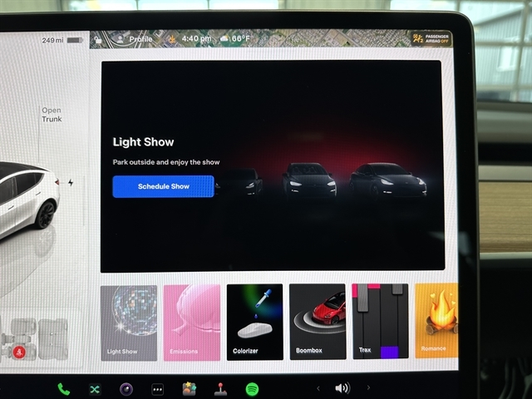Viewport: 532px width, 399px height.
Task: Open the green Phone app icon
Action: point(63,389)
